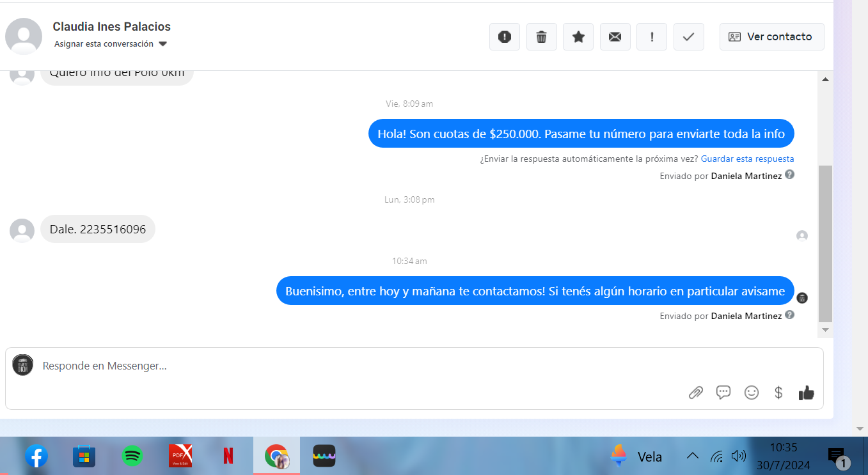
Task: Open Spotify from the taskbar
Action: click(x=132, y=456)
